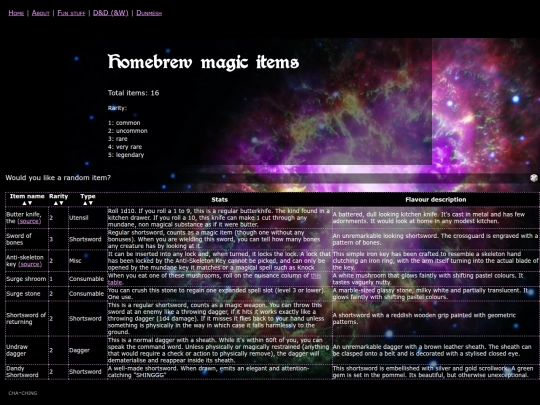Click the CHA-CHING footer text
540x405 pixels.
pyautogui.click(x=23, y=393)
